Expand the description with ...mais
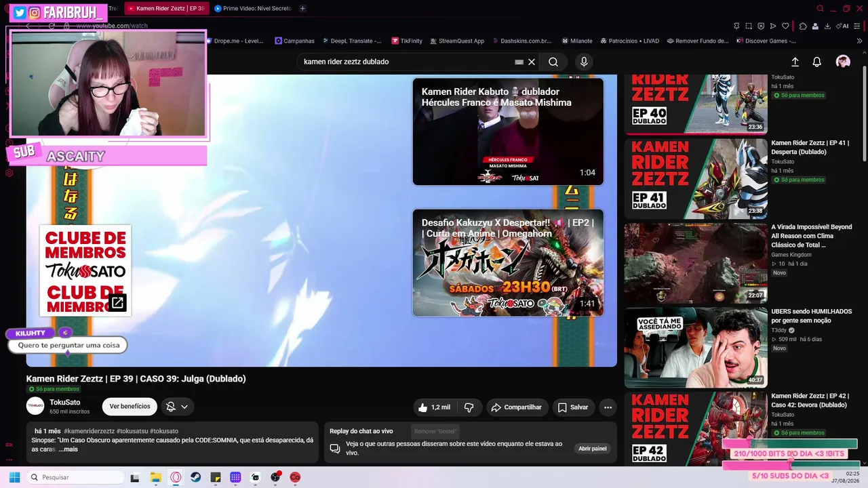Image resolution: width=868 pixels, height=488 pixels. [68, 449]
